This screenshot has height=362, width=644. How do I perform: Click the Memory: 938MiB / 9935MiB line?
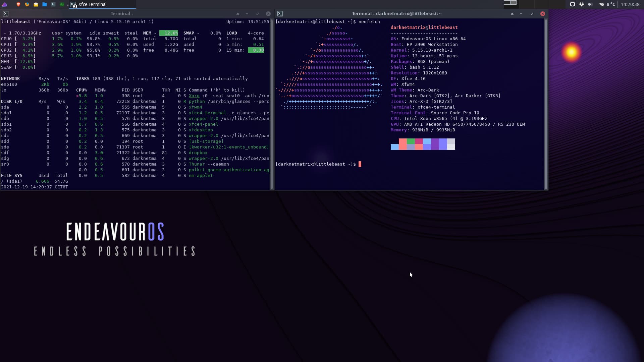(423, 130)
